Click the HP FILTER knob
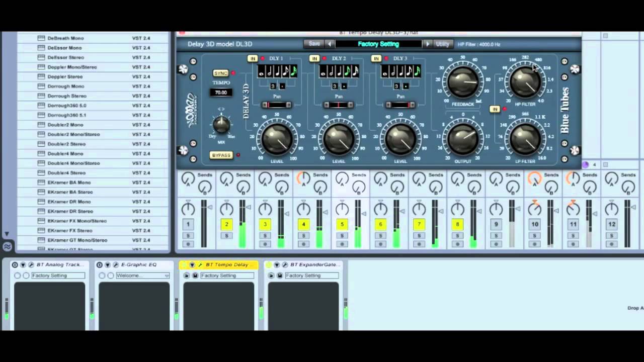The width and height of the screenshot is (644, 362). (525, 81)
